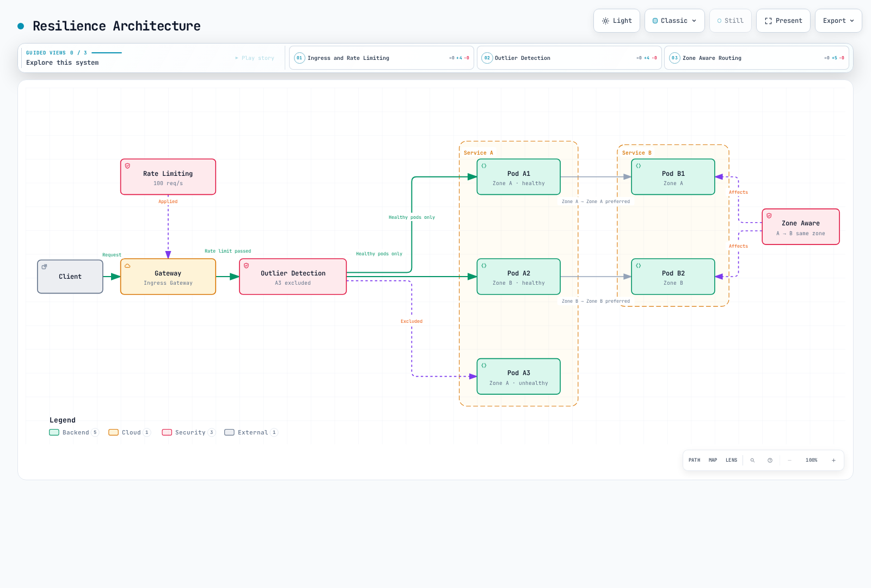Click the Cloud legend color swatch
The image size is (871, 588).
[113, 432]
